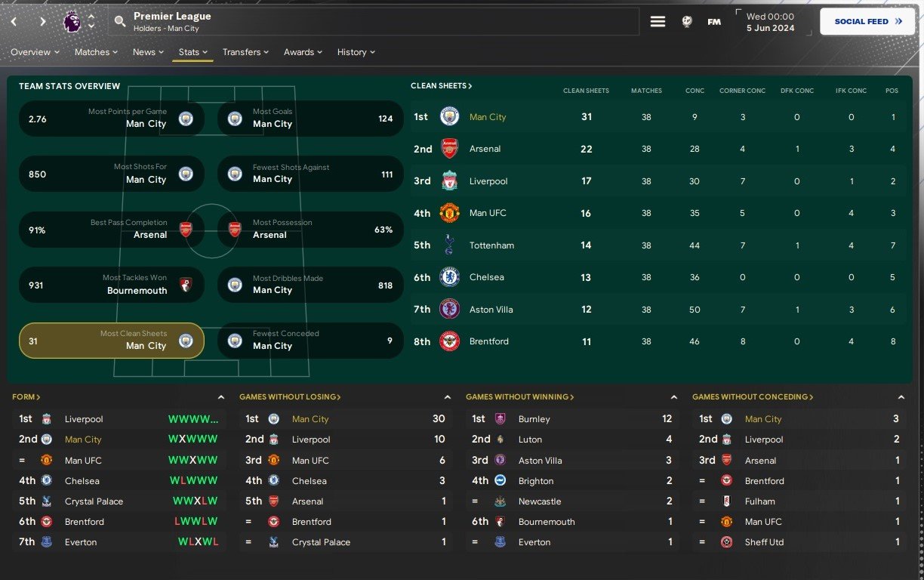Click the search magnifier icon
This screenshot has width=924, height=580.
tap(120, 22)
